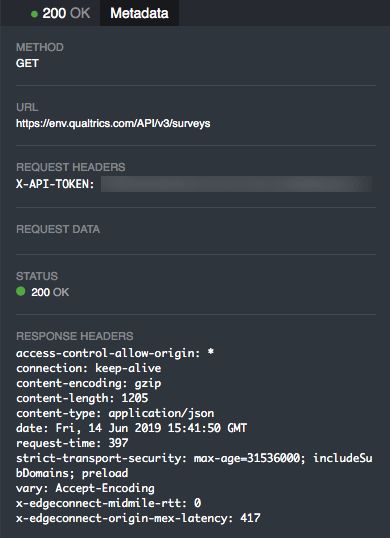Open the 200 OK response tab
The width and height of the screenshot is (390, 538).
[60, 13]
